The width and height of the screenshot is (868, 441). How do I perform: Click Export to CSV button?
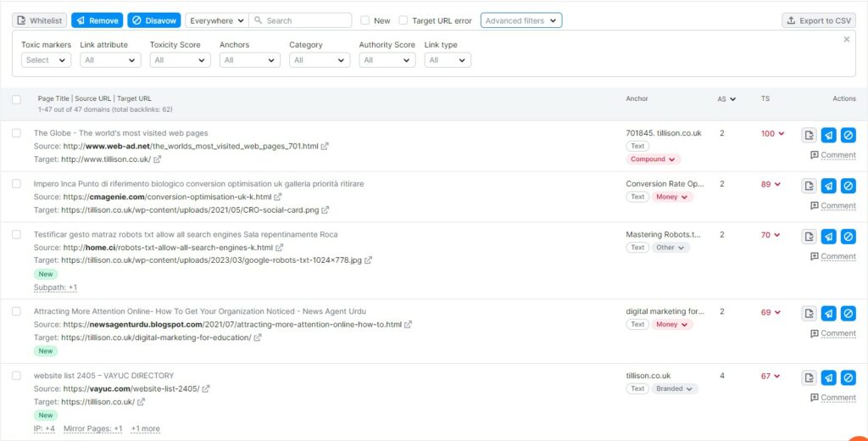(x=818, y=20)
